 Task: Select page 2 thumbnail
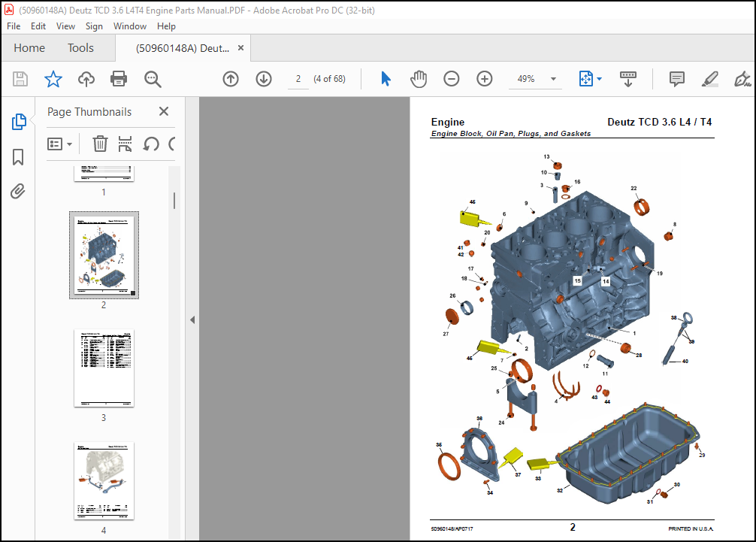[104, 255]
